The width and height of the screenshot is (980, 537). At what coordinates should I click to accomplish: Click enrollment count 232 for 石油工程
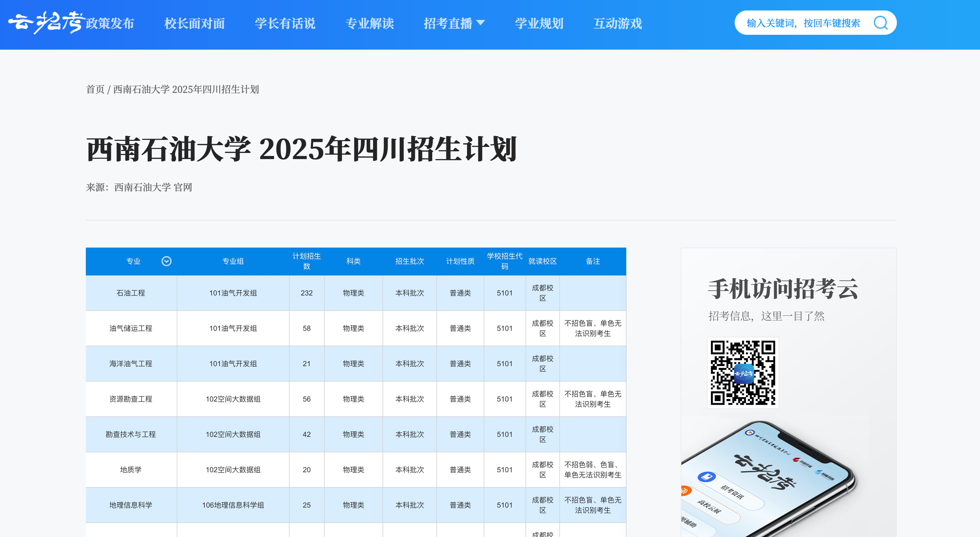tap(307, 293)
